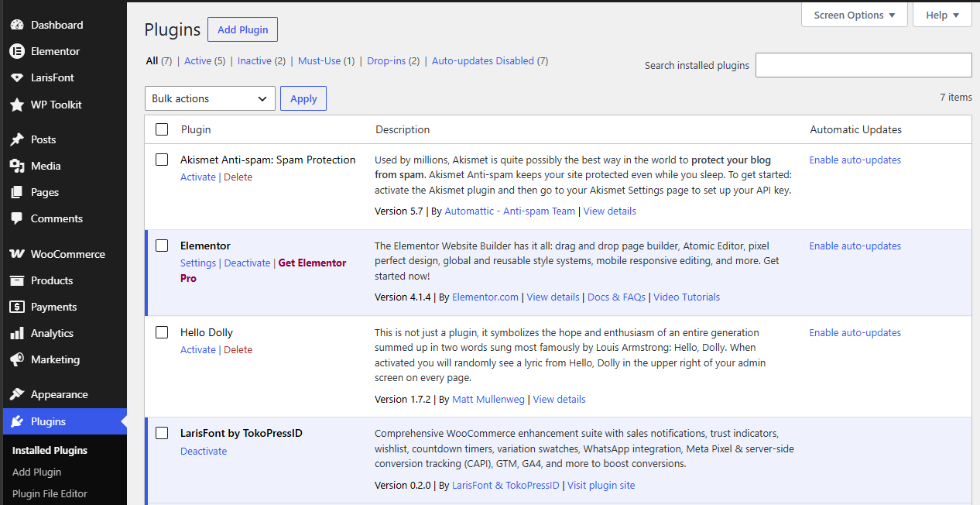980x505 pixels.
Task: Activate the Akismet Anti-spam plugin
Action: point(198,177)
